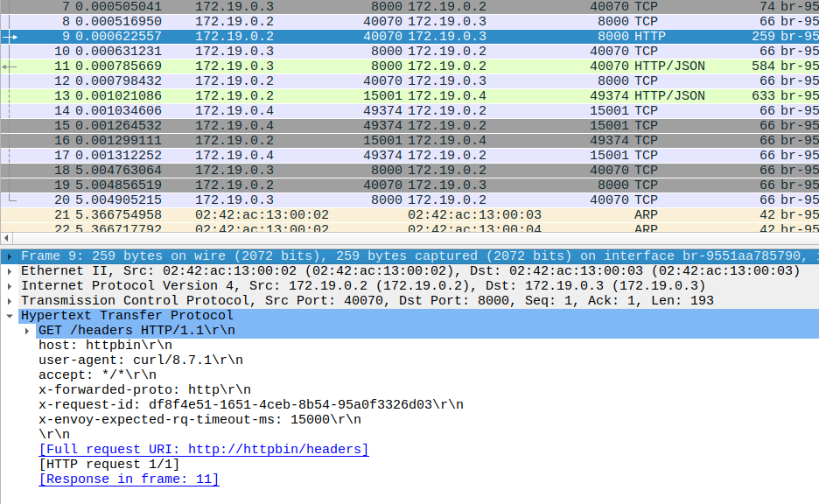Image resolution: width=819 pixels, height=504 pixels.
Task: Open the Full request URI link
Action: pyautogui.click(x=204, y=450)
